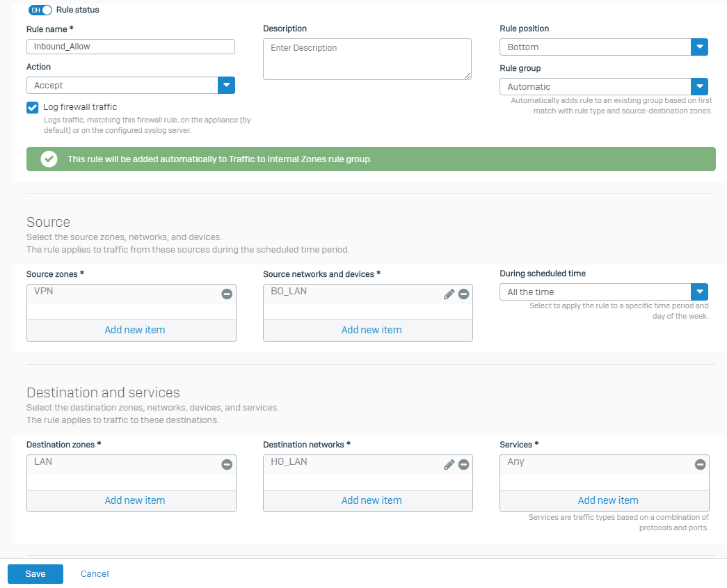This screenshot has height=588, width=727.
Task: Remove LAN from Destination zones
Action: [227, 465]
